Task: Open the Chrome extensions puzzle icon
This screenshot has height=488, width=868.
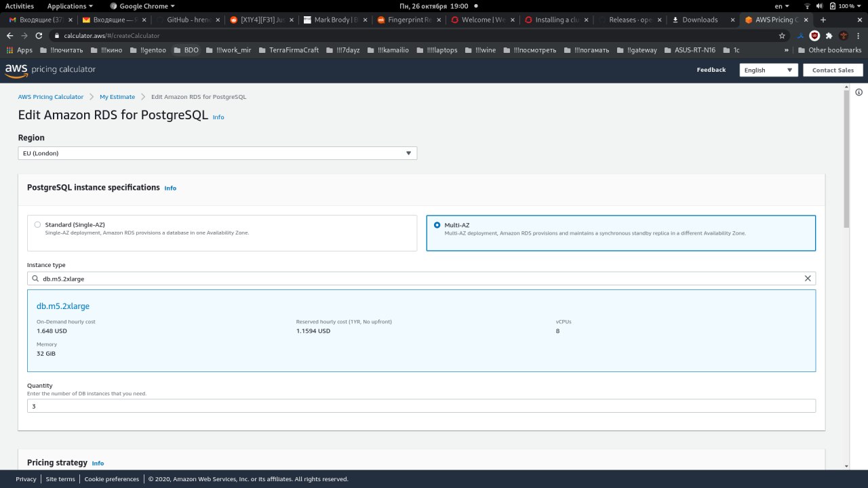Action: pyautogui.click(x=829, y=35)
